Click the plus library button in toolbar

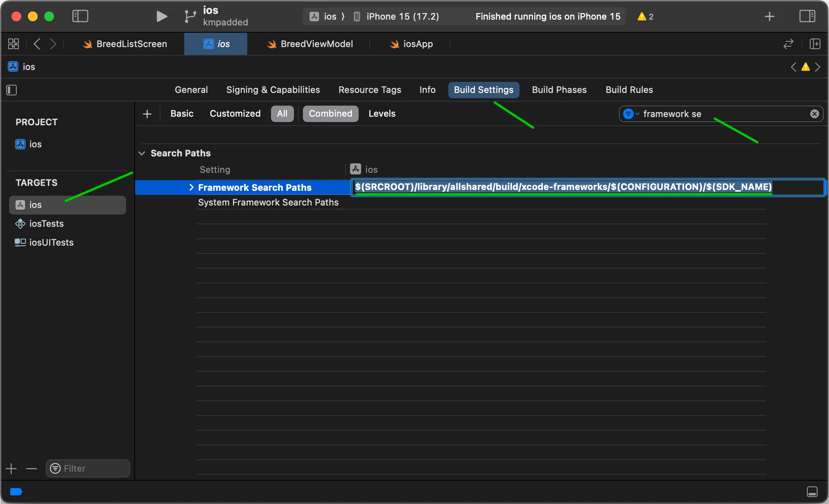coord(769,16)
